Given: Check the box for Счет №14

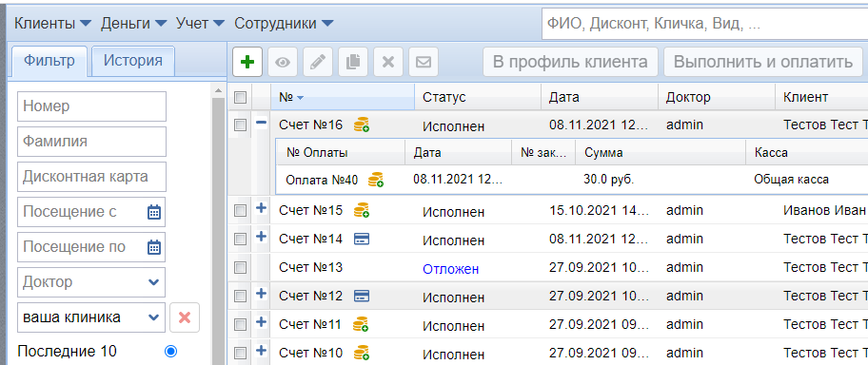Looking at the screenshot, I should point(240,239).
